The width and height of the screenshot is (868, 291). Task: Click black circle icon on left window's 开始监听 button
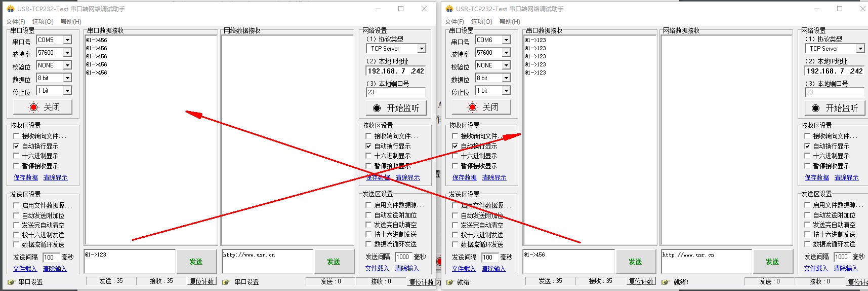click(377, 108)
